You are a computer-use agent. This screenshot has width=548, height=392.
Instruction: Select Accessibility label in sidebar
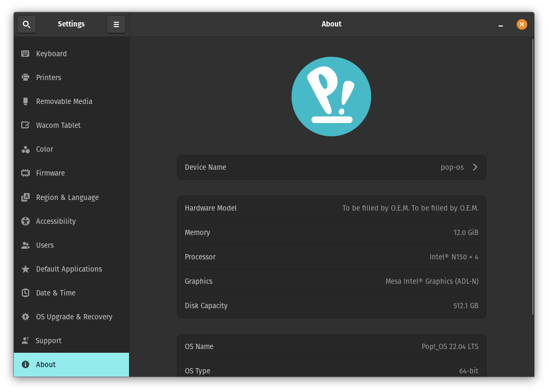(56, 221)
